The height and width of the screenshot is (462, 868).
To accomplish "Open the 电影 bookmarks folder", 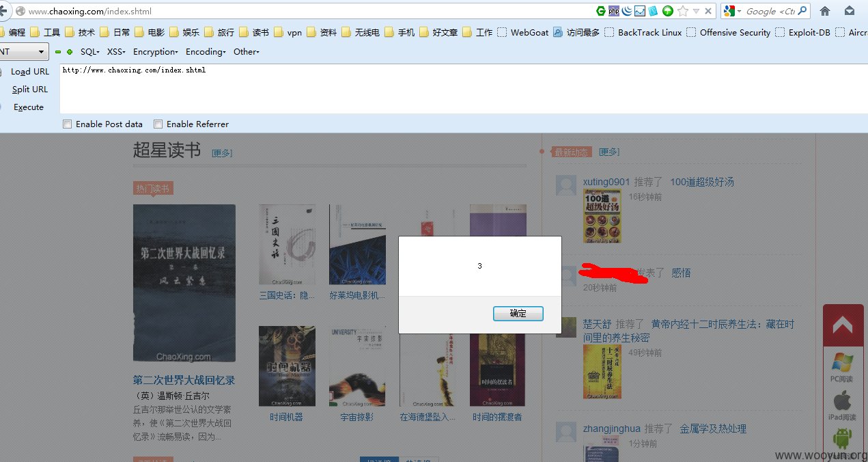I will (x=150, y=32).
